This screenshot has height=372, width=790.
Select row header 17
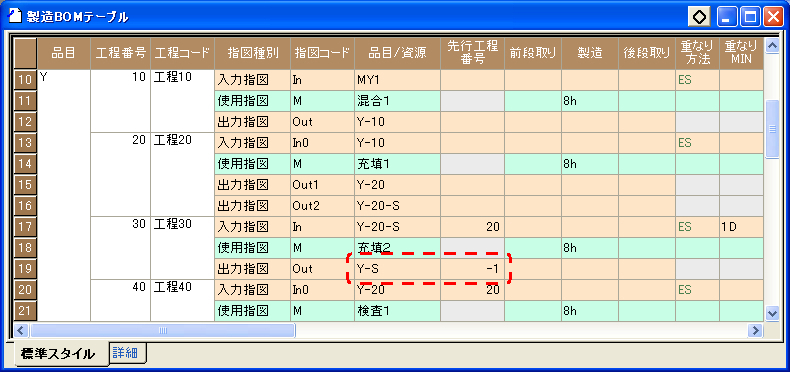coord(24,227)
